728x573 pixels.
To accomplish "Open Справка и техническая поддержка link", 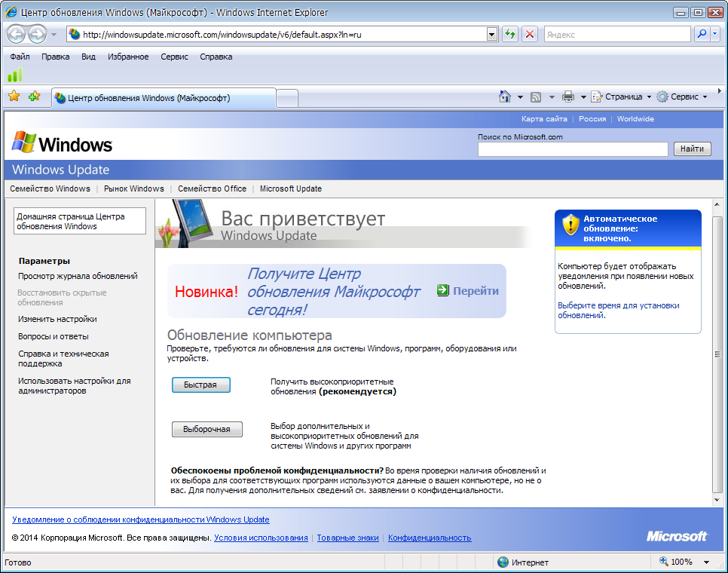I will pos(63,358).
